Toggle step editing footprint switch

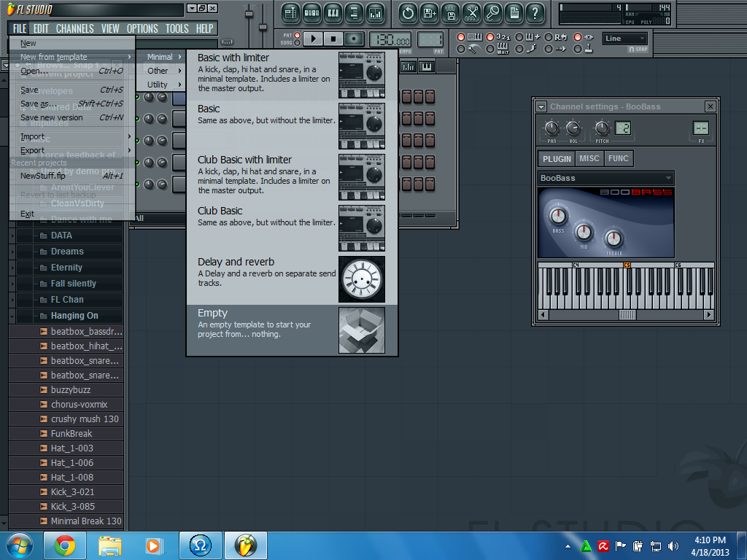tap(519, 49)
